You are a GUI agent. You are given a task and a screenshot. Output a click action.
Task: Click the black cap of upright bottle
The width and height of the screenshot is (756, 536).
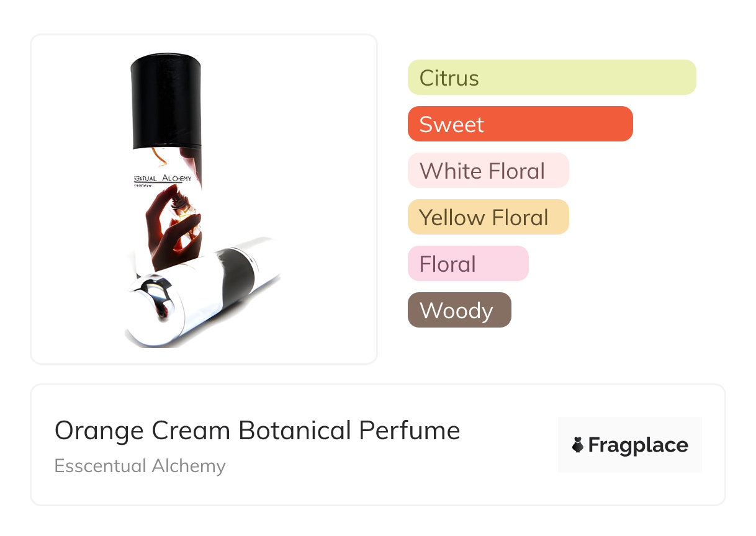pos(165,99)
